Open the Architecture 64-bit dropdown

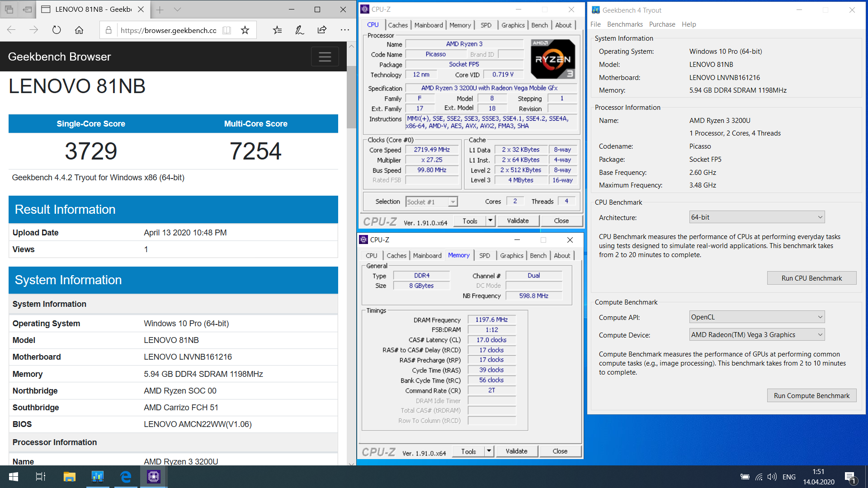[x=757, y=217]
